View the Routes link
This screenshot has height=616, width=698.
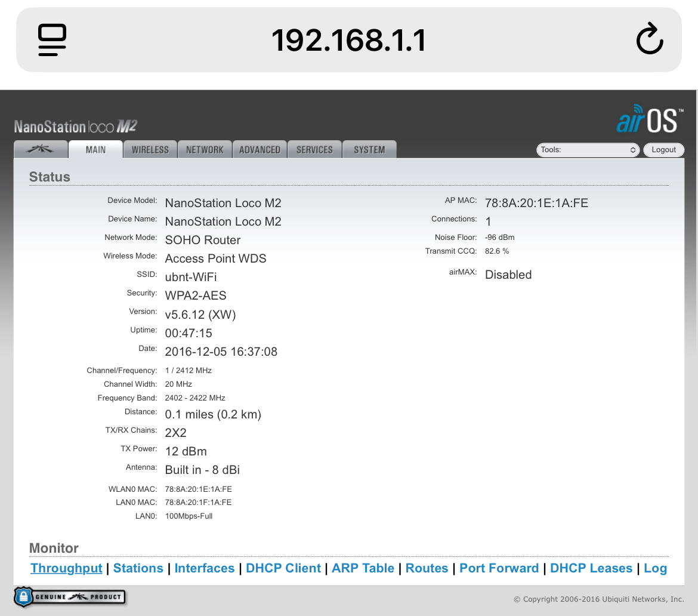tap(427, 568)
